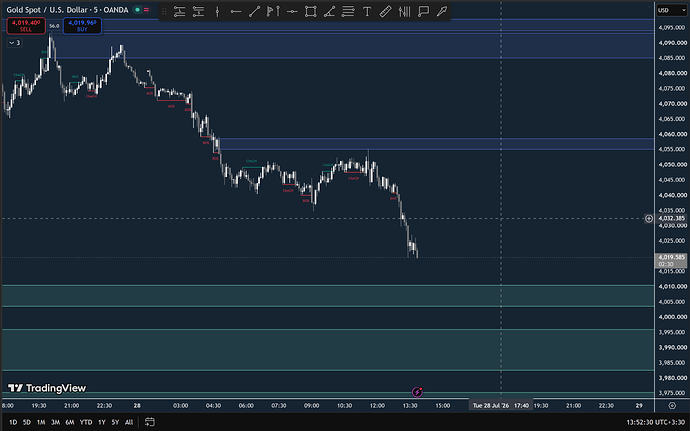Open the USD currency dropdown
This screenshot has width=690, height=431.
click(x=672, y=10)
